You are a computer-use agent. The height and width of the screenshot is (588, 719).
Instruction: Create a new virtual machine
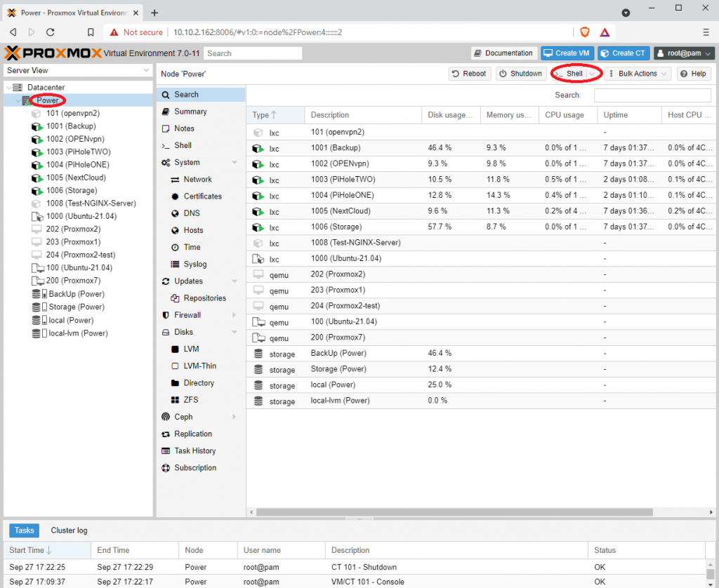coord(566,53)
